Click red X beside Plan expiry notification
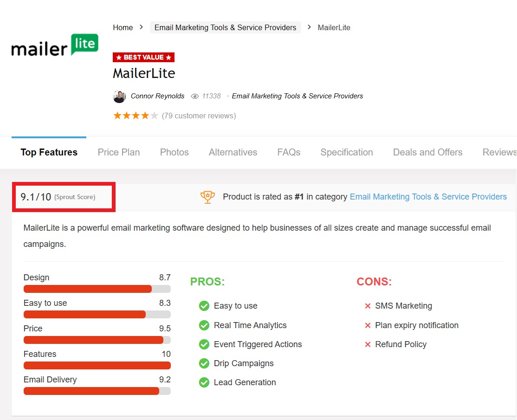This screenshot has width=517, height=420. (x=368, y=325)
